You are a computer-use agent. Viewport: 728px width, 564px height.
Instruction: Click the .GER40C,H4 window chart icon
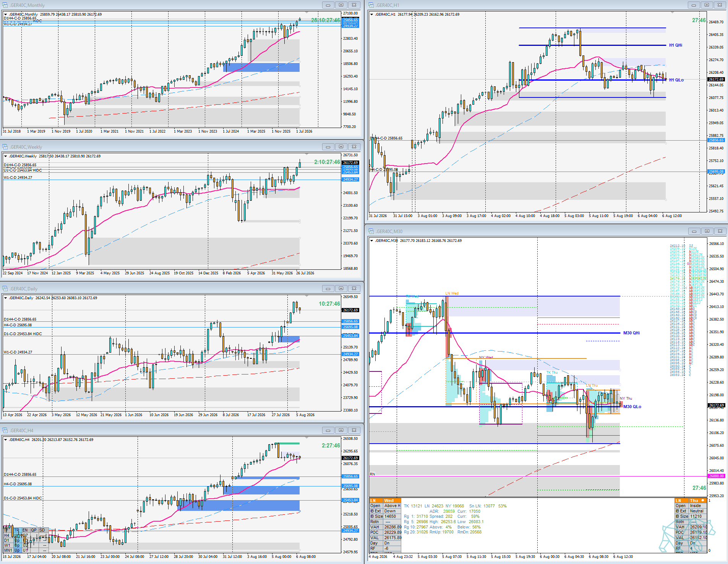pyautogui.click(x=5, y=430)
